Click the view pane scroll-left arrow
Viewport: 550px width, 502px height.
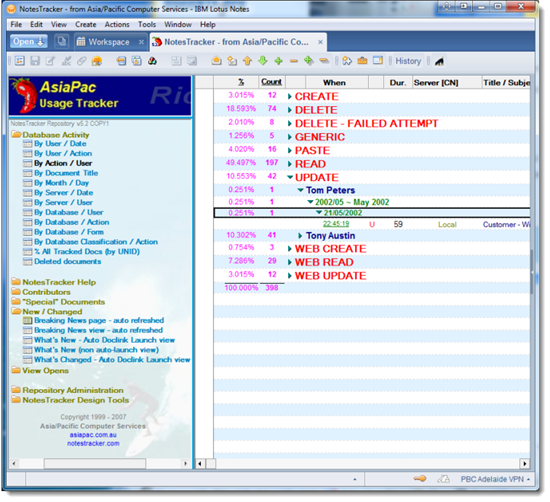(x=200, y=463)
